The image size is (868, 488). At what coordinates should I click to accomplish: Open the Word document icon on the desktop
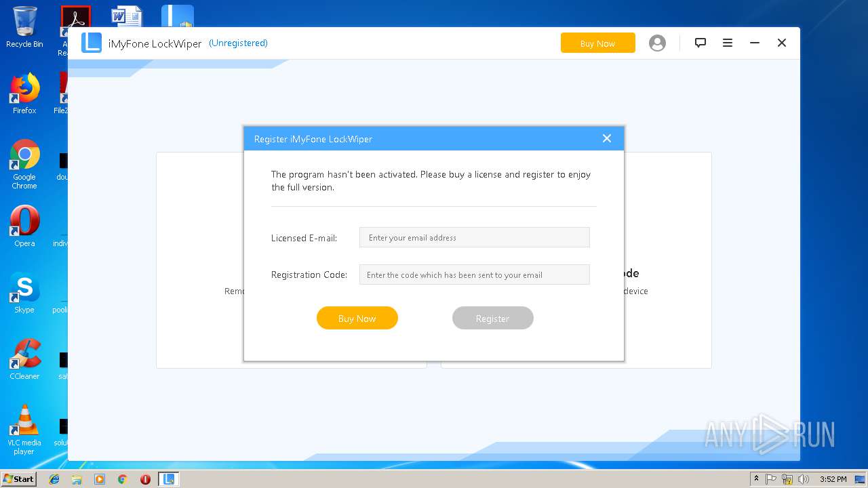tap(127, 16)
